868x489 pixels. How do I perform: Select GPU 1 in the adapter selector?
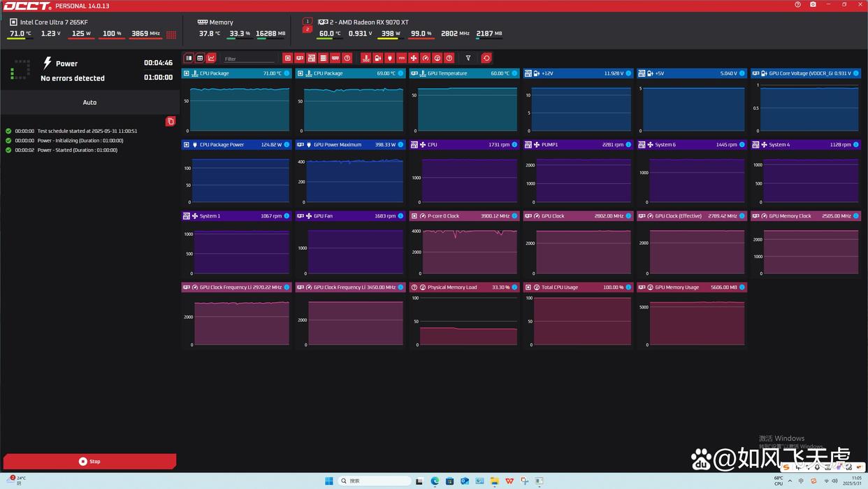(x=307, y=22)
